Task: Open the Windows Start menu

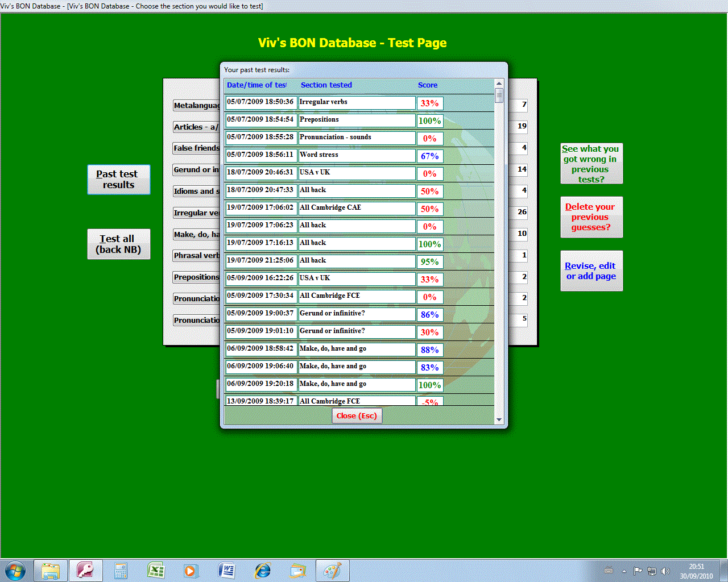Action: (15, 570)
